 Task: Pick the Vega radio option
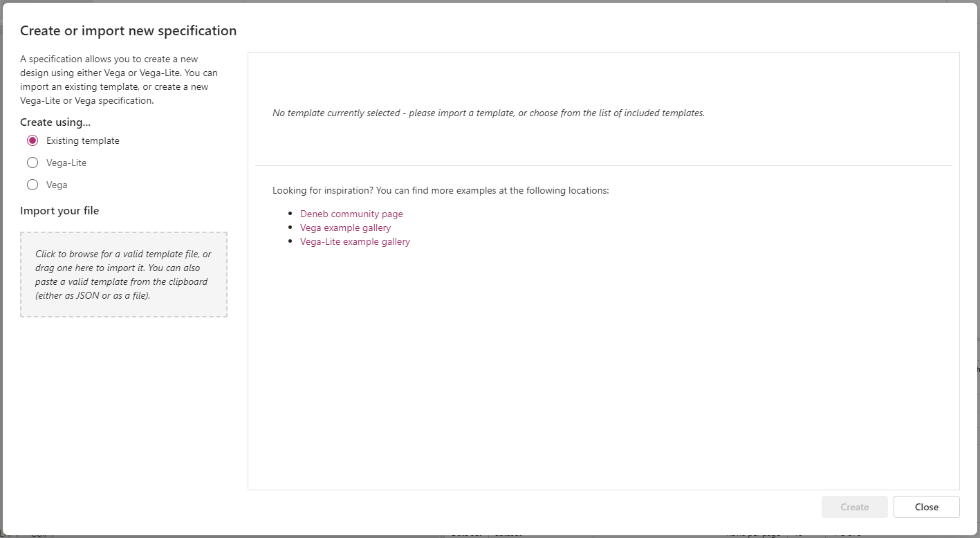33,185
